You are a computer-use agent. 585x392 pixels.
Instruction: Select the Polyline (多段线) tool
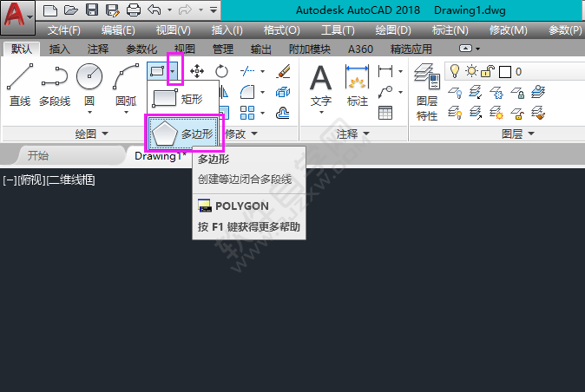55,84
